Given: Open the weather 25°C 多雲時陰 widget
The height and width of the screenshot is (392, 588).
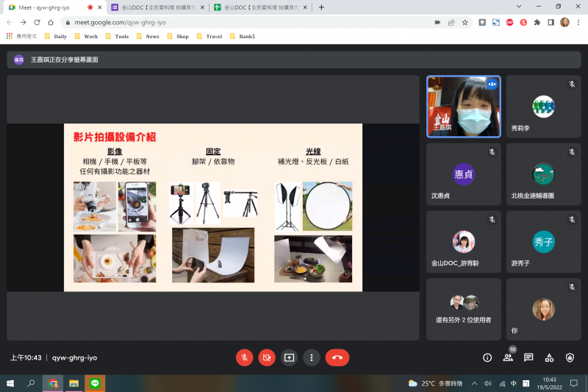Looking at the screenshot, I should (x=435, y=383).
